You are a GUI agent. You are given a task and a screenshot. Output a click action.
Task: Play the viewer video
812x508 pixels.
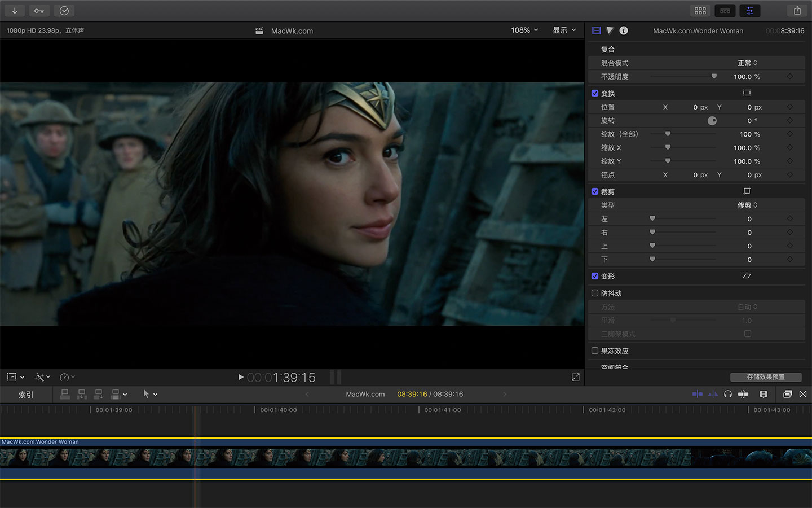click(x=241, y=377)
